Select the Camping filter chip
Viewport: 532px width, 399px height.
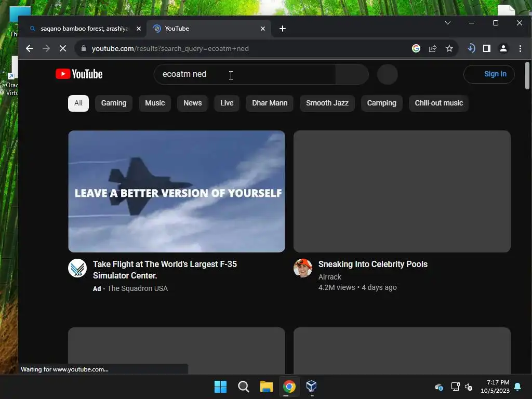coord(381,103)
